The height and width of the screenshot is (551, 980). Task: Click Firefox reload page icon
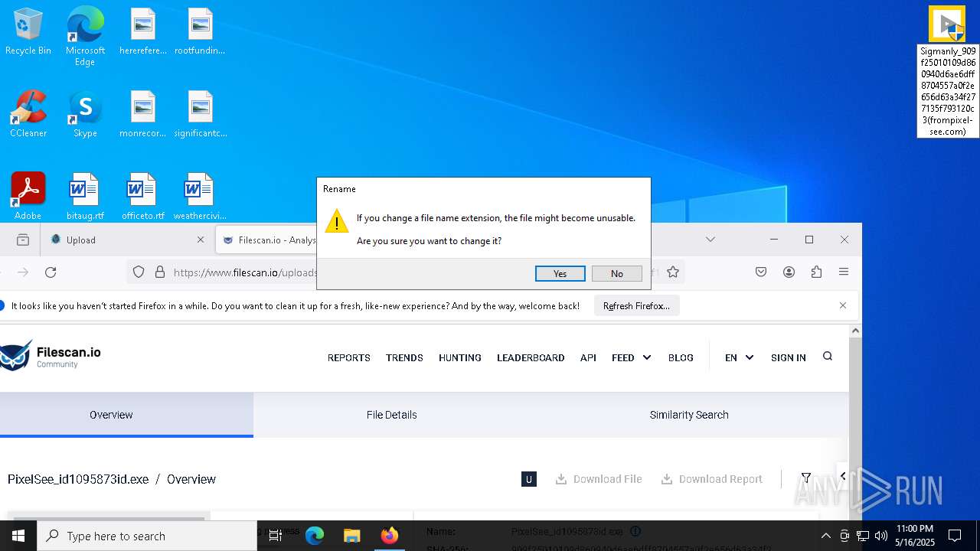51,272
